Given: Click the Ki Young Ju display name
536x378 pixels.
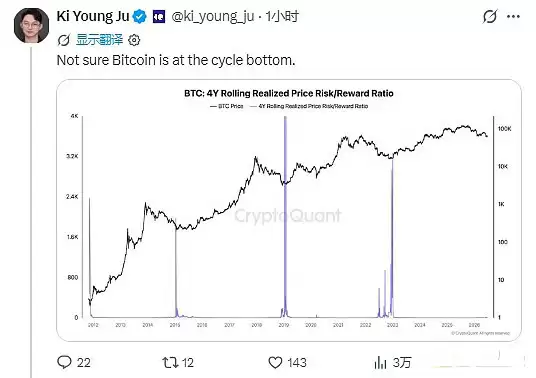Looking at the screenshot, I should [93, 16].
